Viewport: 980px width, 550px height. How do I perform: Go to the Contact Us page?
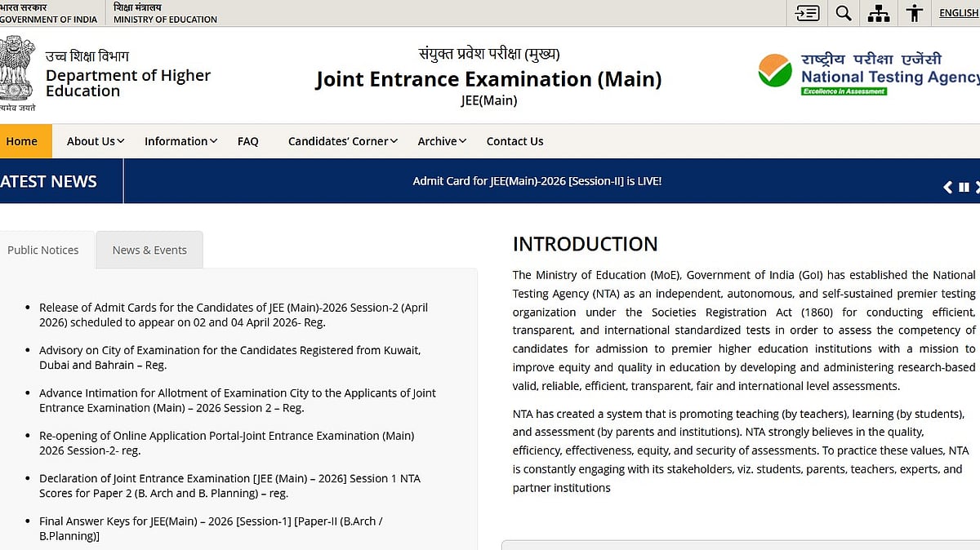tap(514, 141)
